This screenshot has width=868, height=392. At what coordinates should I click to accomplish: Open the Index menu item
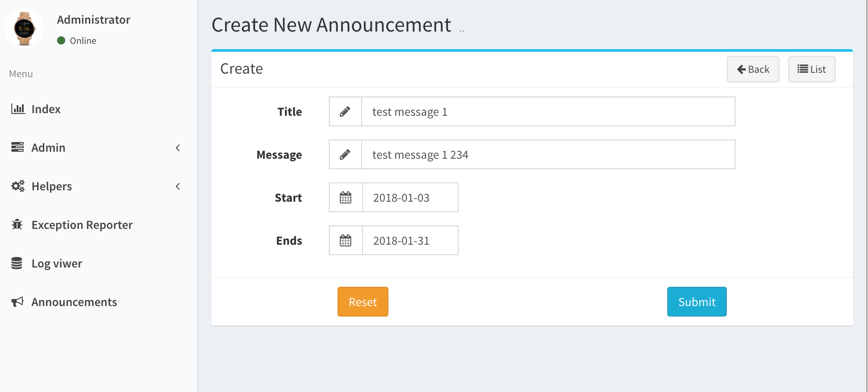coord(46,109)
